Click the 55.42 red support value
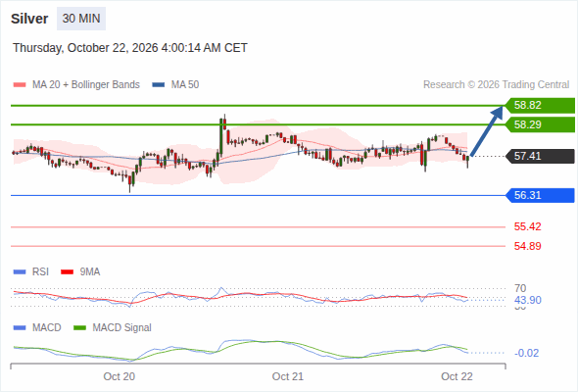The height and width of the screenshot is (392, 578). coord(527,226)
